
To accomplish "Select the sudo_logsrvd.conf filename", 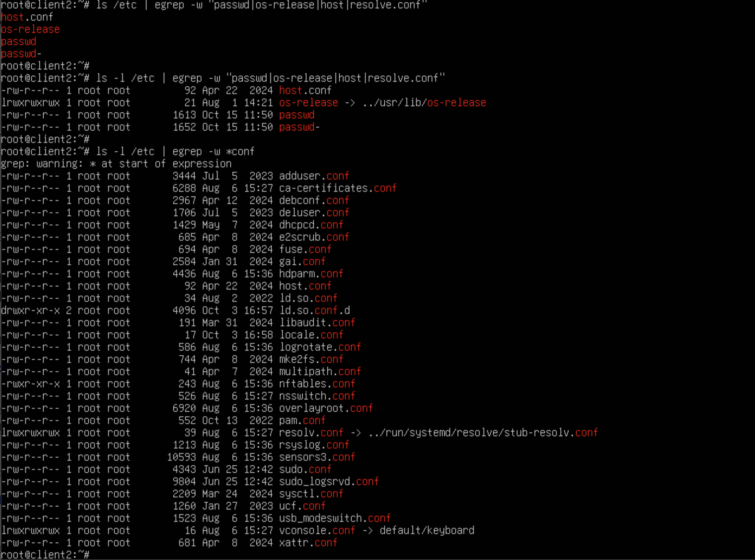I will [x=329, y=482].
